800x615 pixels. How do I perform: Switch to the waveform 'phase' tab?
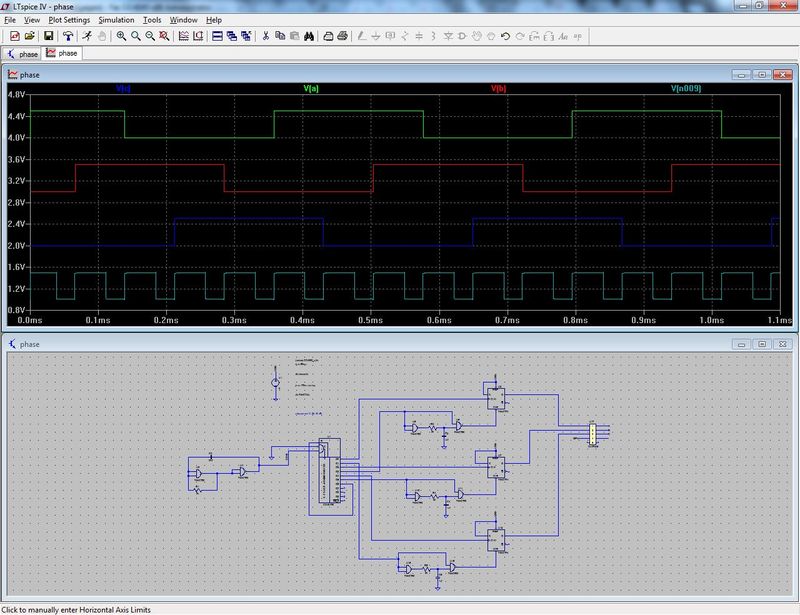click(x=61, y=53)
